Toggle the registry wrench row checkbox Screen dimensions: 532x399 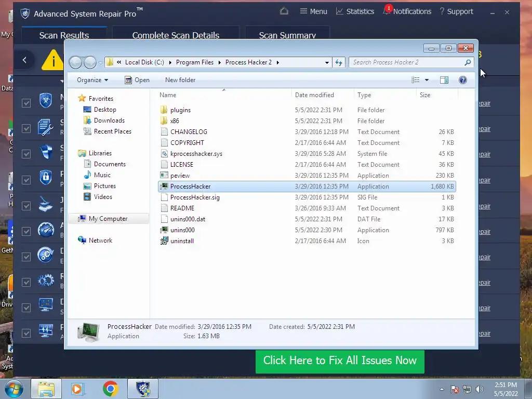point(26,128)
